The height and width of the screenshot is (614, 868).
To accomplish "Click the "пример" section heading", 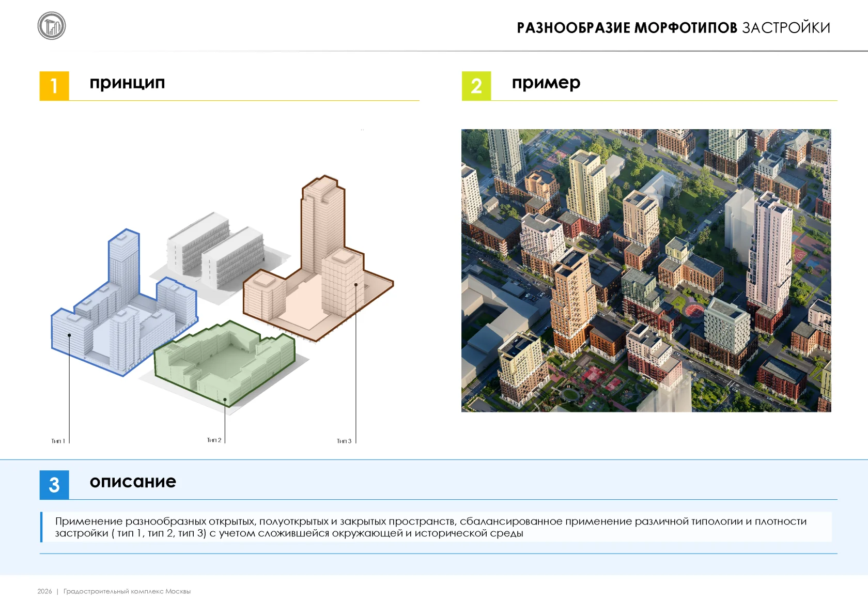I will 546,83.
